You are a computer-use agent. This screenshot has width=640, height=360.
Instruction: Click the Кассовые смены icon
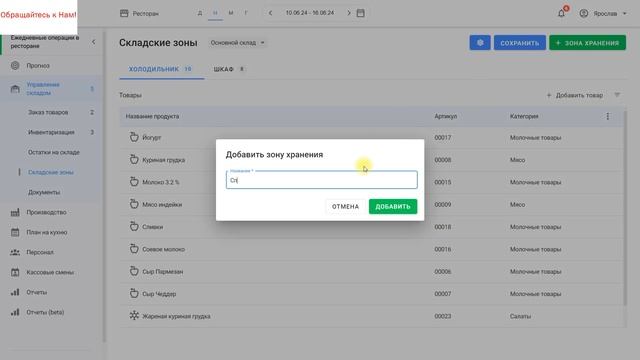(15, 272)
